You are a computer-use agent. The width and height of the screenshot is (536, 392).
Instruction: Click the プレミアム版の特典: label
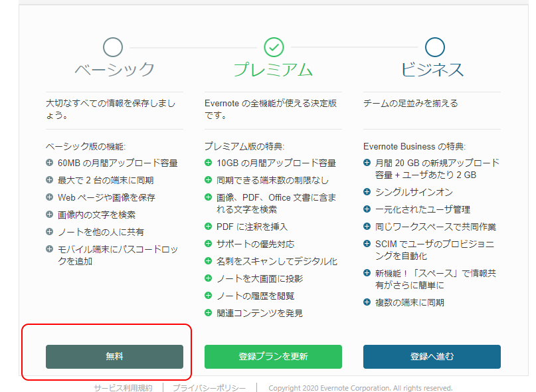point(244,146)
